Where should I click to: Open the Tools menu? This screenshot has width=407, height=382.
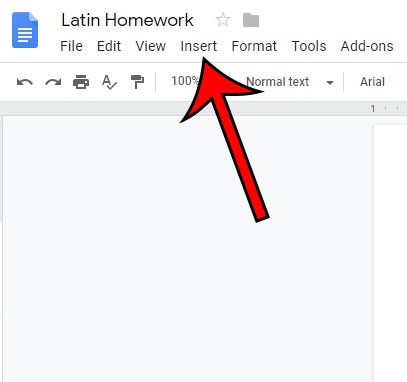309,46
